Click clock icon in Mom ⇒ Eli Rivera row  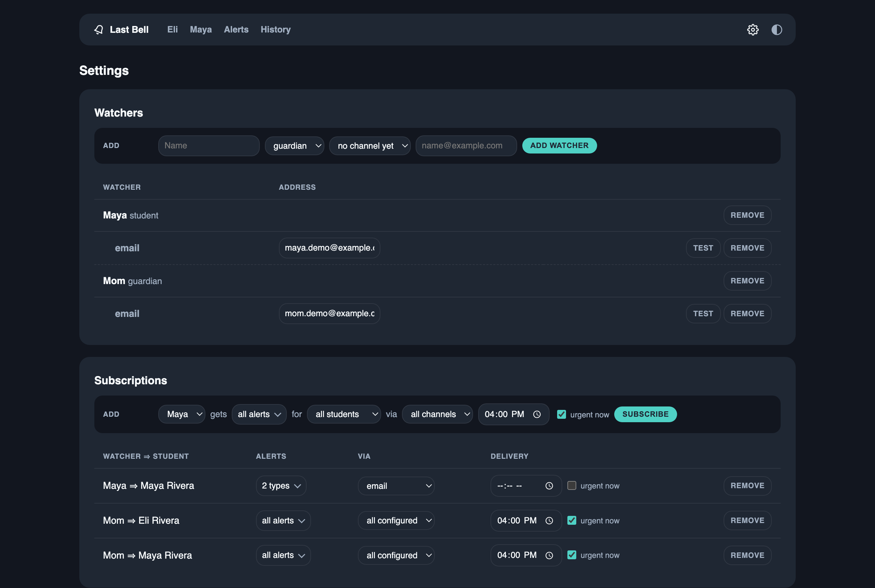pyautogui.click(x=549, y=521)
